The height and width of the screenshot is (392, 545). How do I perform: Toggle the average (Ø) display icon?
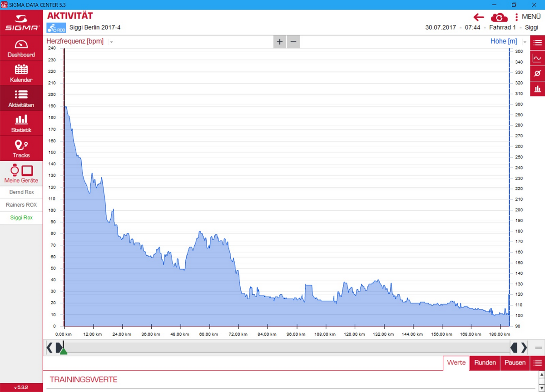click(x=537, y=73)
